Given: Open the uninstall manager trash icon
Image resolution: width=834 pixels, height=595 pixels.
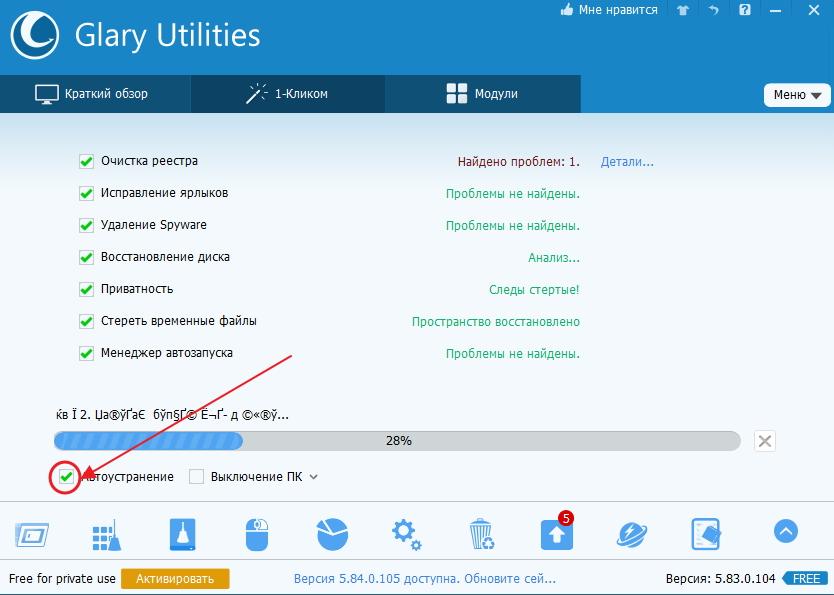Looking at the screenshot, I should click(x=482, y=534).
